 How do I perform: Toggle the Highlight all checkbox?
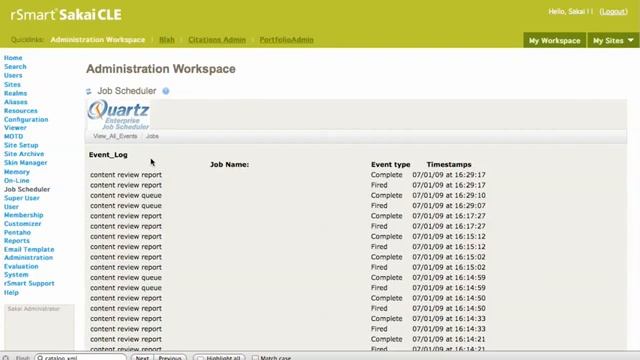coord(200,358)
